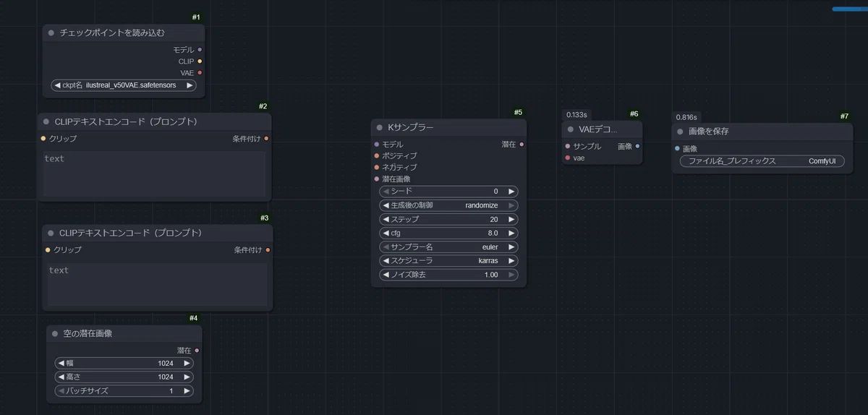Image resolution: width=868 pixels, height=415 pixels.
Task: Click the 潜在 output port on Kサンプラー
Action: click(x=522, y=145)
